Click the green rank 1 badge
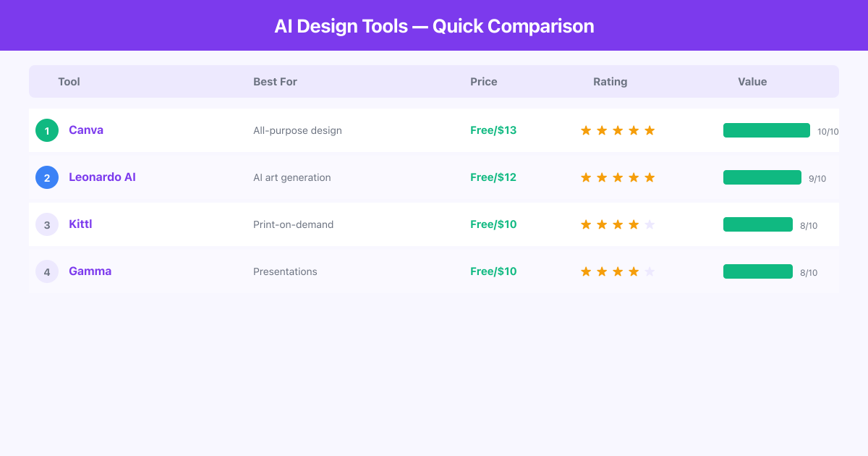Viewport: 868px width, 456px height. [47, 130]
